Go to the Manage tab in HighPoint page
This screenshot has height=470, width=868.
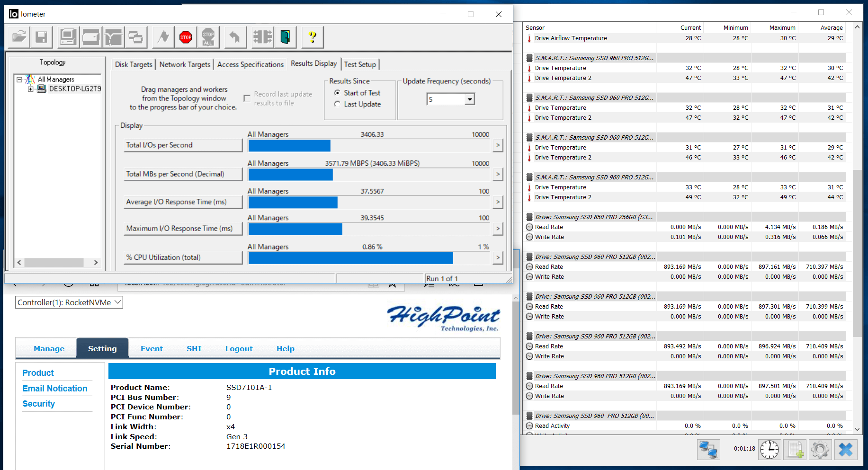click(x=49, y=348)
